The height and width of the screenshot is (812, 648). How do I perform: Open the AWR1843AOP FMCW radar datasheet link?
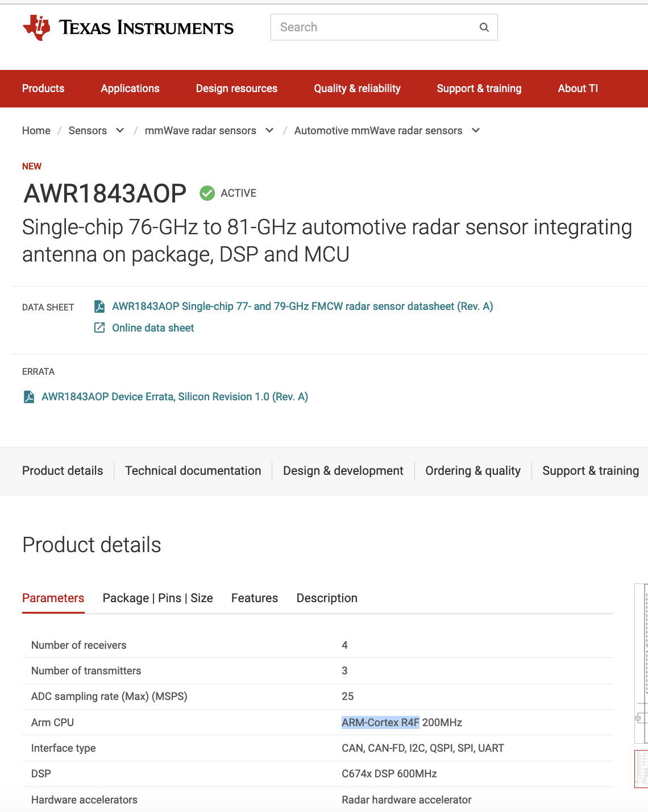[302, 306]
